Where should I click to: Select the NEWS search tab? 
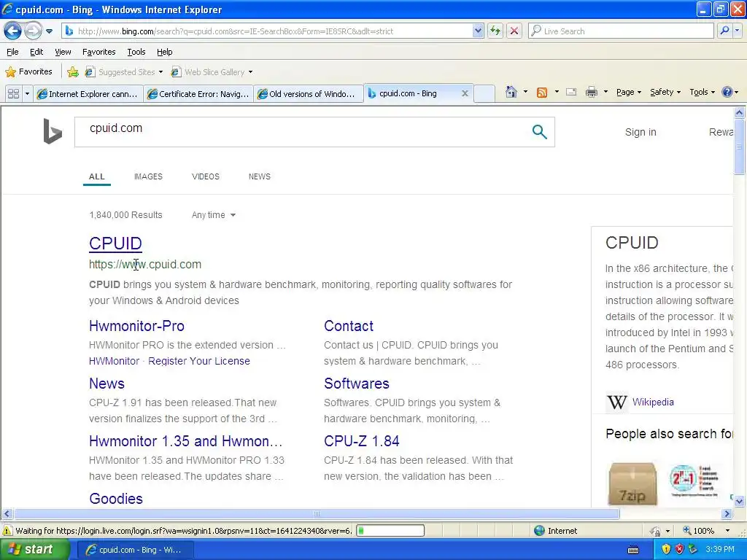[259, 176]
